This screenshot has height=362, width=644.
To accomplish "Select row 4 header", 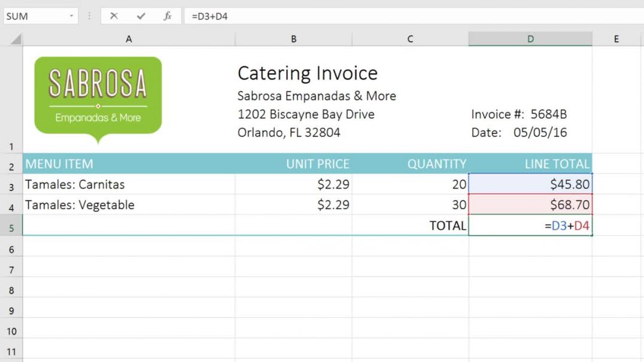I will [x=11, y=205].
